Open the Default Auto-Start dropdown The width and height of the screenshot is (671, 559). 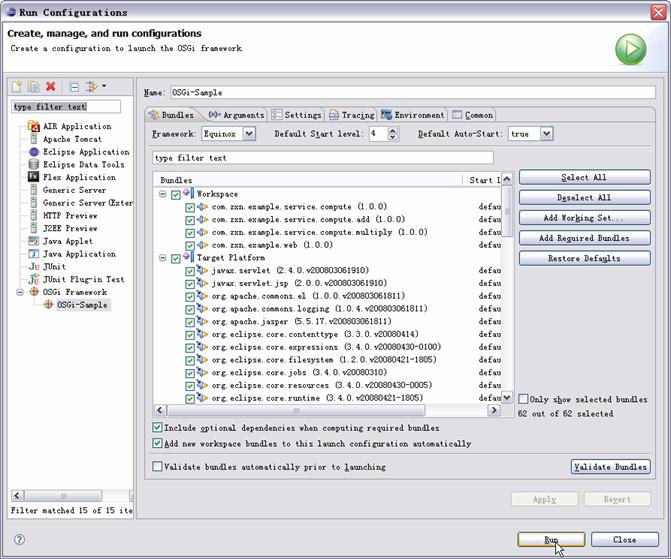(546, 134)
